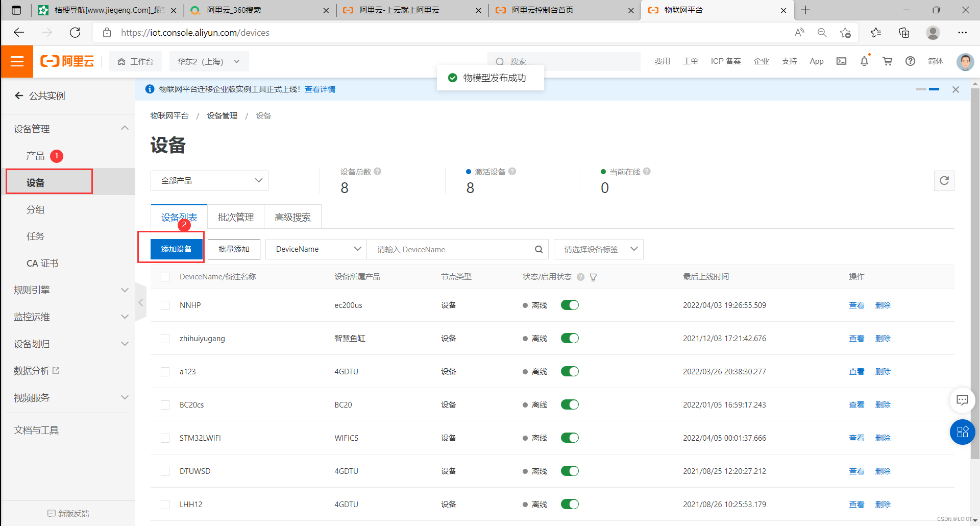Click the help icon beside 状态/启用状态
The height and width of the screenshot is (526, 980).
[x=580, y=277]
